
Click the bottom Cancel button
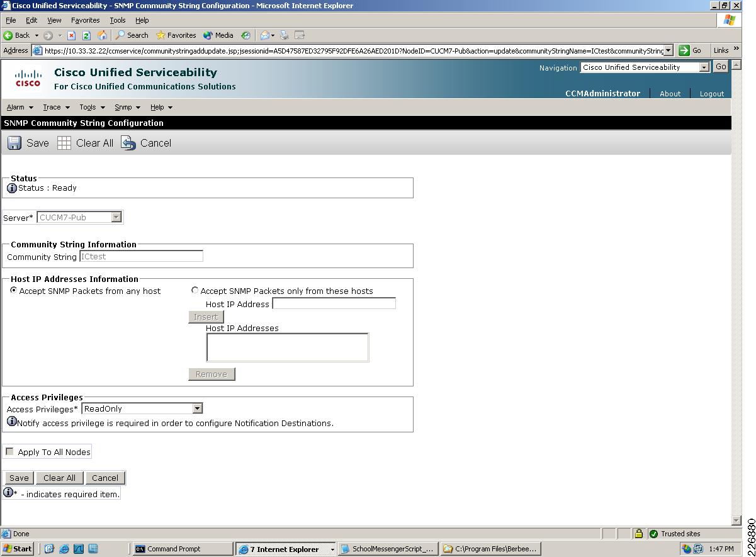tap(105, 478)
